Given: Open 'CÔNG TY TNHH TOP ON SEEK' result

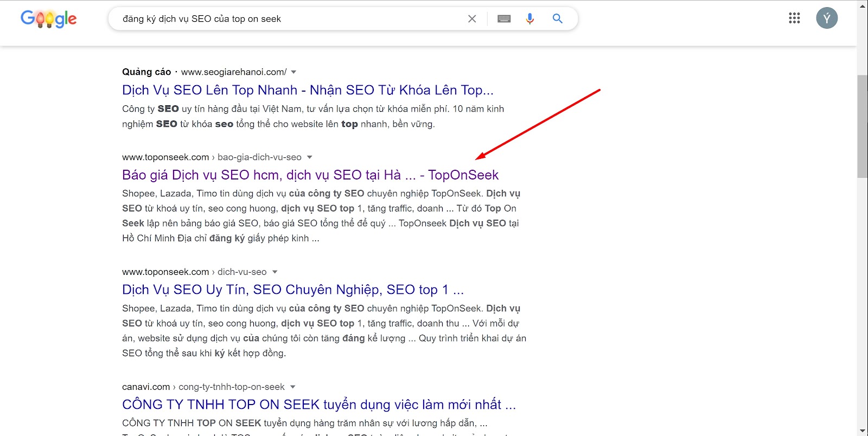Looking at the screenshot, I should (x=318, y=405).
